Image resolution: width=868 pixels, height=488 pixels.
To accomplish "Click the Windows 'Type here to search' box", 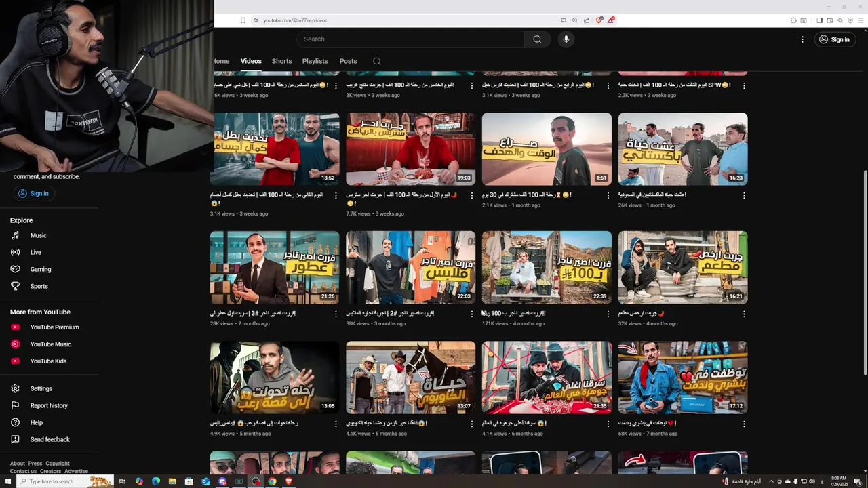I will (64, 481).
